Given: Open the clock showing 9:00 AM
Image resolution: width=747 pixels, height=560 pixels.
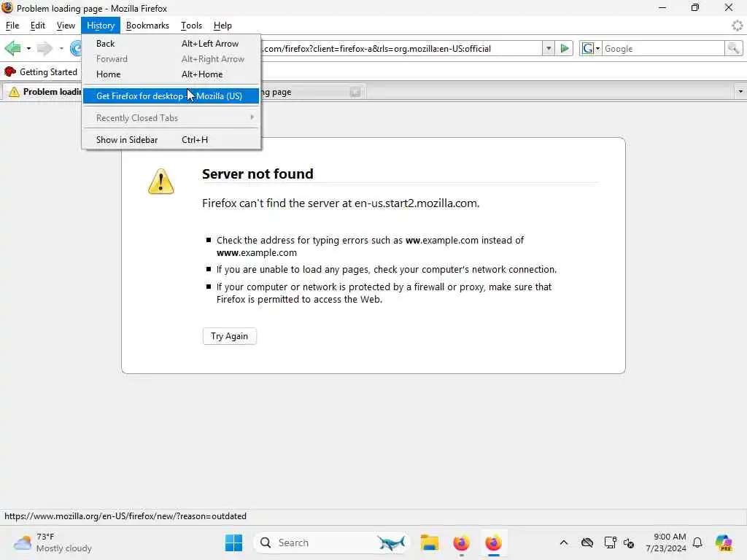Looking at the screenshot, I should tap(666, 542).
